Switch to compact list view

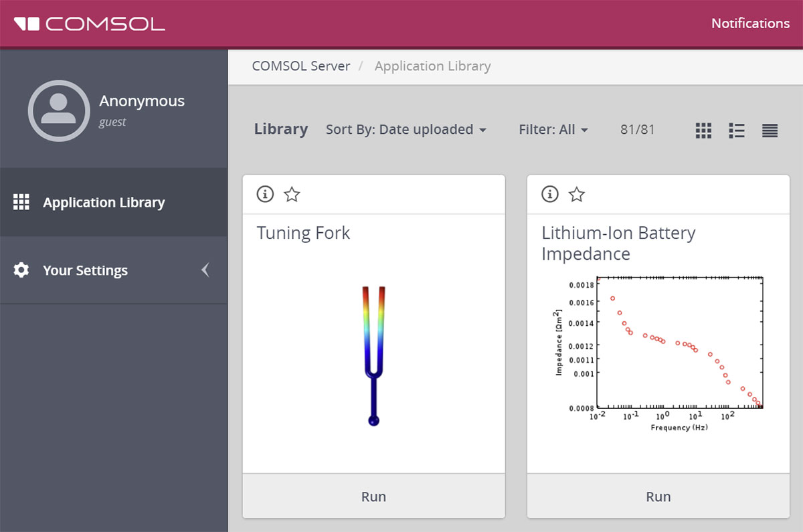(x=770, y=130)
